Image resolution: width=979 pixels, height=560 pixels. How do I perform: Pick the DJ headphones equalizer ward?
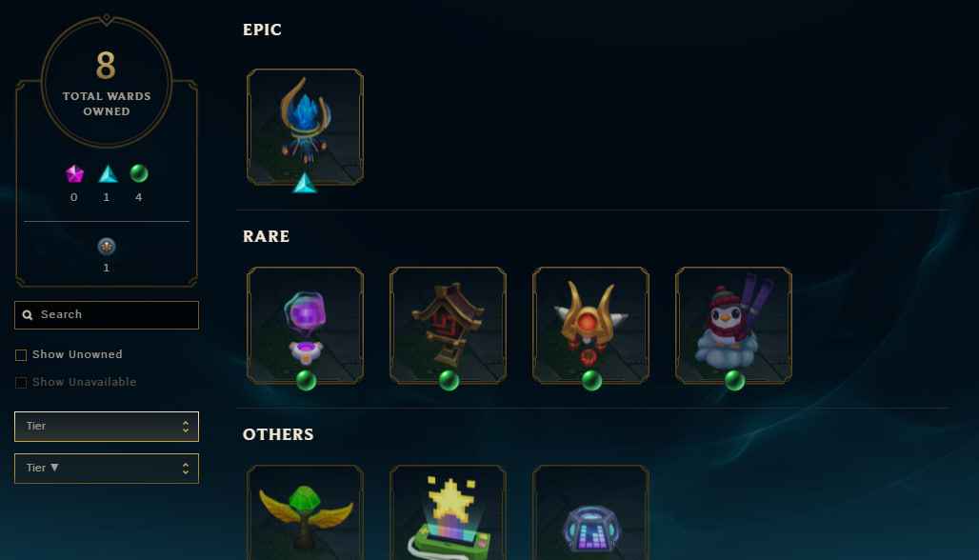pyautogui.click(x=590, y=512)
